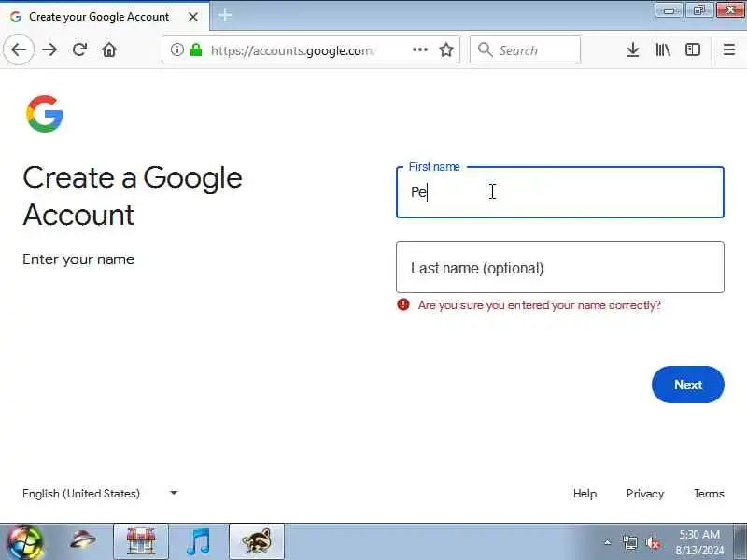This screenshot has height=560, width=747.
Task: Reload the current page
Action: click(79, 49)
